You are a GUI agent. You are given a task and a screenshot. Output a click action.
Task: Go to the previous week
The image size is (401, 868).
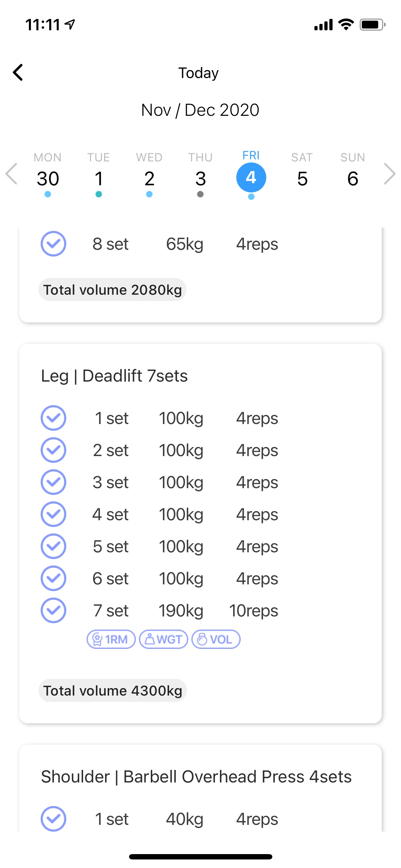pos(11,174)
